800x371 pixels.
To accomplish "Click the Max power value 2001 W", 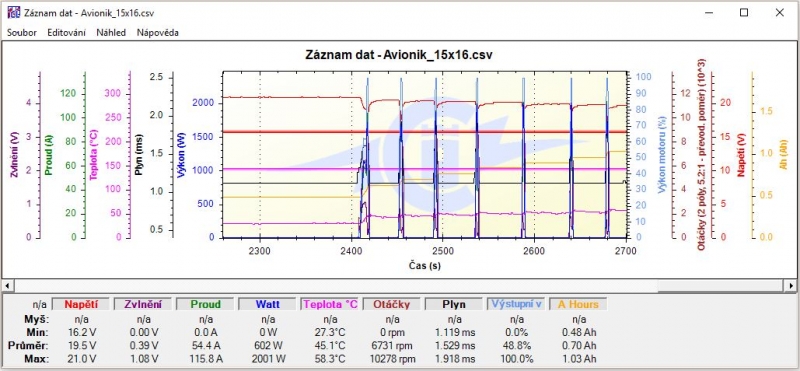I will click(x=267, y=359).
